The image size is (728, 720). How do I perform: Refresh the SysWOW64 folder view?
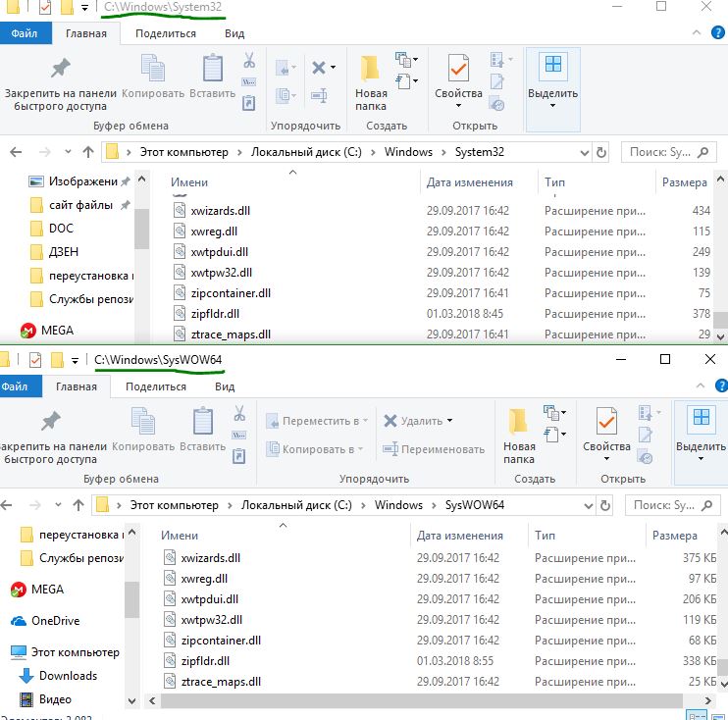coord(605,505)
